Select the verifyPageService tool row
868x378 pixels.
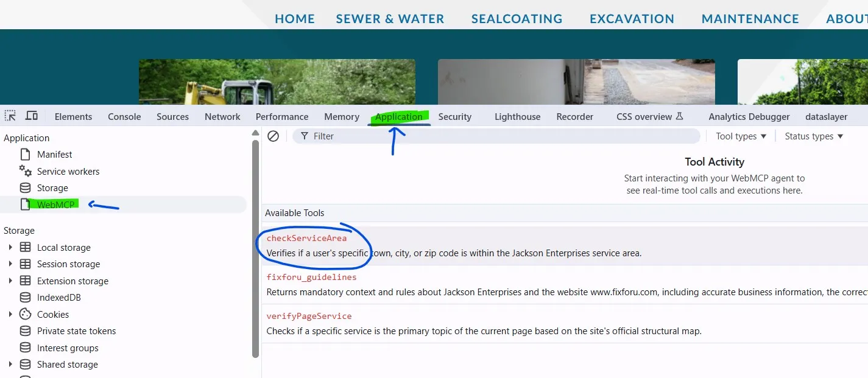click(565, 324)
